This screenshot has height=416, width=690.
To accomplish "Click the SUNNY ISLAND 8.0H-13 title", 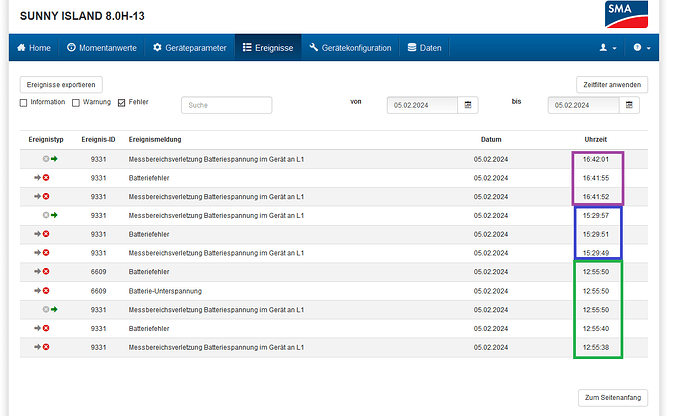I will (x=82, y=16).
